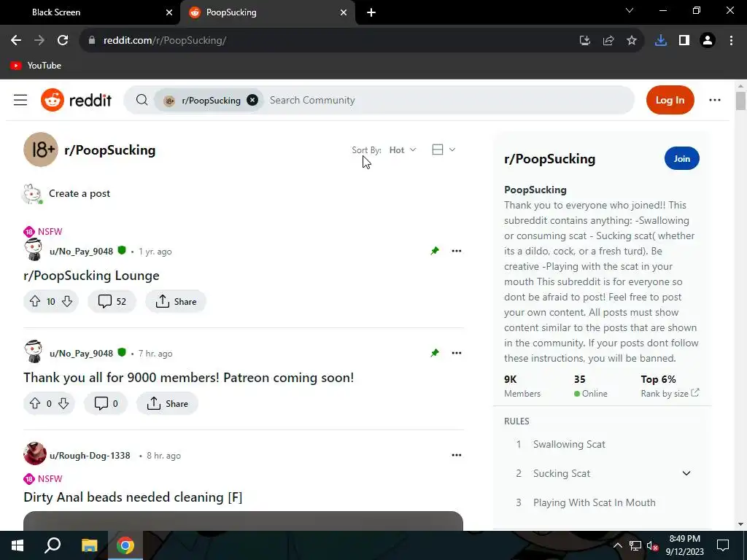The height and width of the screenshot is (560, 747).
Task: Show hidden system tray icons
Action: [617, 545]
